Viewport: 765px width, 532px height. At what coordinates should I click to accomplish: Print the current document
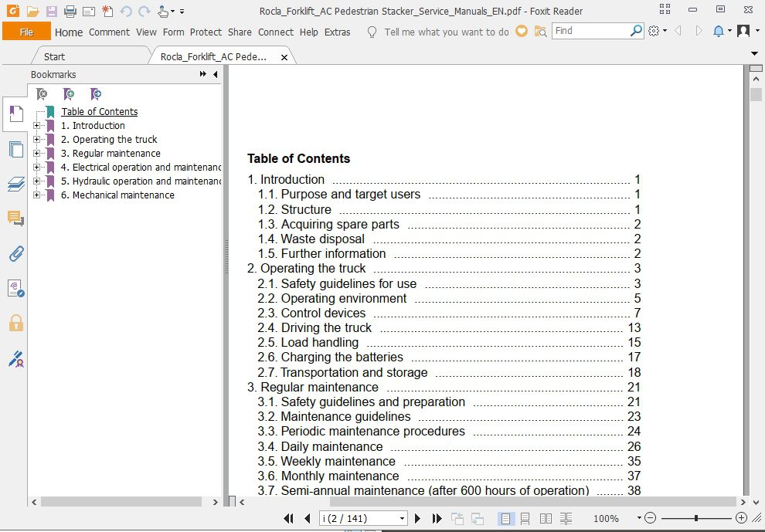click(x=70, y=10)
